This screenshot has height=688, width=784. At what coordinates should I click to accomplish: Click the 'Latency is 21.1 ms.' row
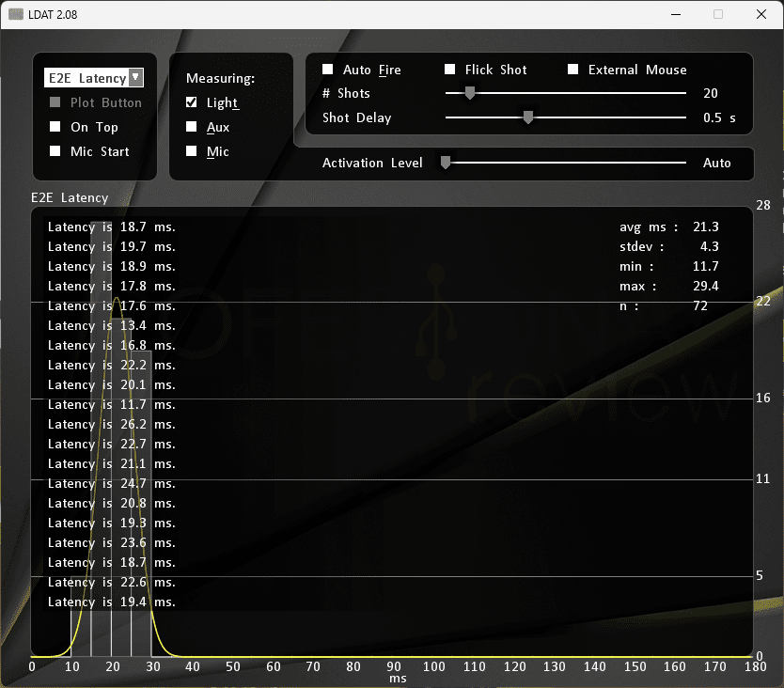(112, 464)
